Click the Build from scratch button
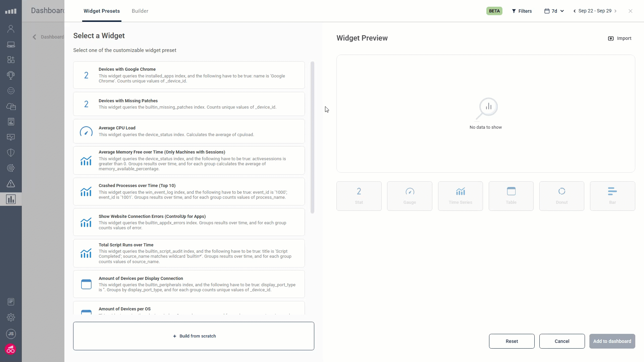 pos(194,336)
